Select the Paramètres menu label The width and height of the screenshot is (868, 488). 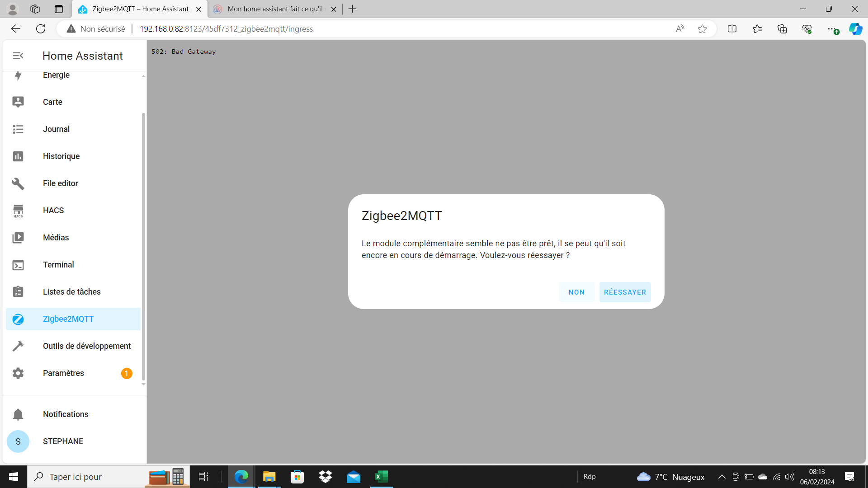[x=63, y=373]
